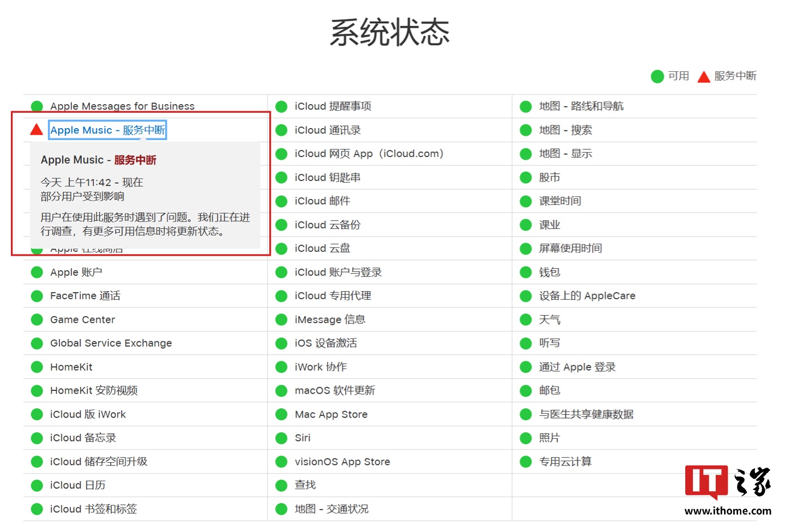785x532 pixels.
Task: Click the 用户在使用此服务时遇到了问题 description in popup
Action: 145,225
